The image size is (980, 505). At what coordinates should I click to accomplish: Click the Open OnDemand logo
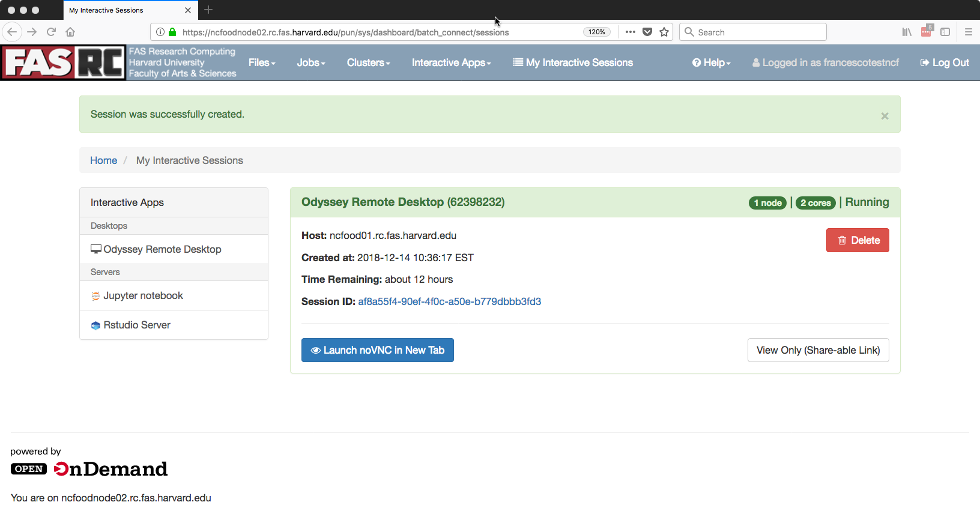coord(89,469)
